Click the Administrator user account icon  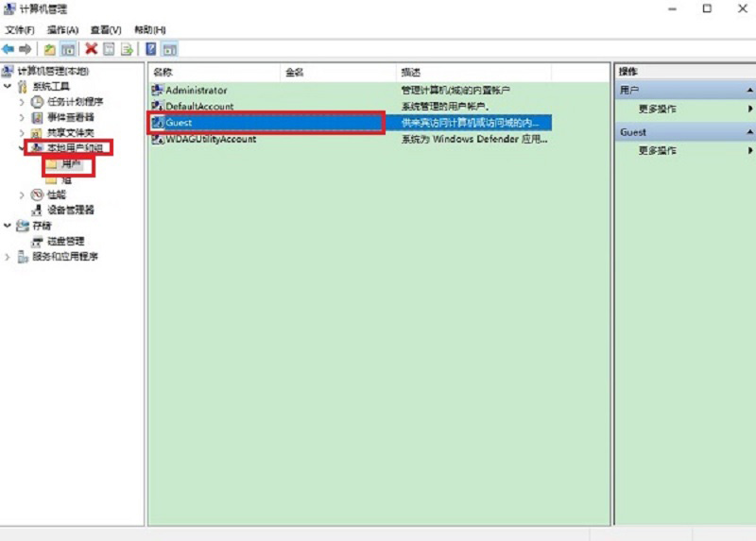157,90
